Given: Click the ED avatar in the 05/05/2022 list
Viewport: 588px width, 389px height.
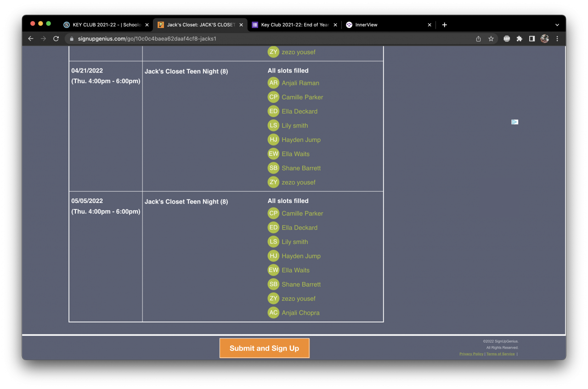Looking at the screenshot, I should click(273, 227).
